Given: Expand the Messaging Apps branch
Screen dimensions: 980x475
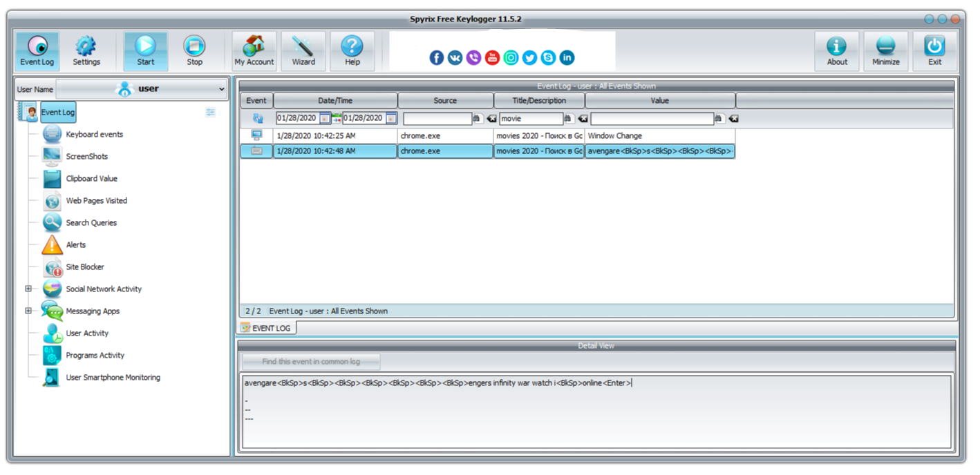Looking at the screenshot, I should point(28,311).
